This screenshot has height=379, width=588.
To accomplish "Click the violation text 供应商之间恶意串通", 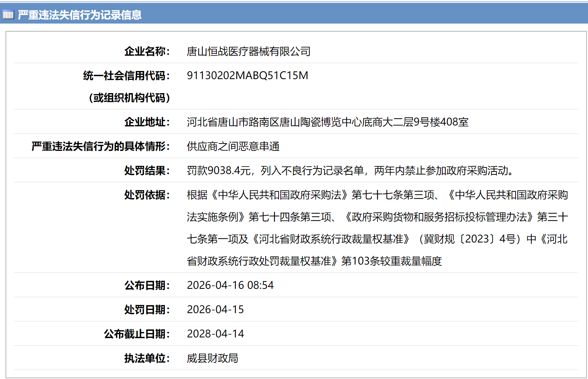I will point(233,146).
